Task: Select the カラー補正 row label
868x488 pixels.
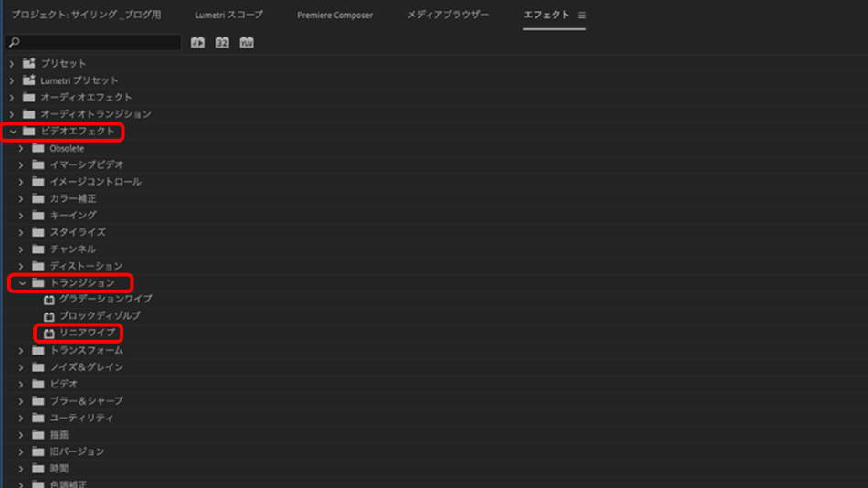Action: coord(73,198)
